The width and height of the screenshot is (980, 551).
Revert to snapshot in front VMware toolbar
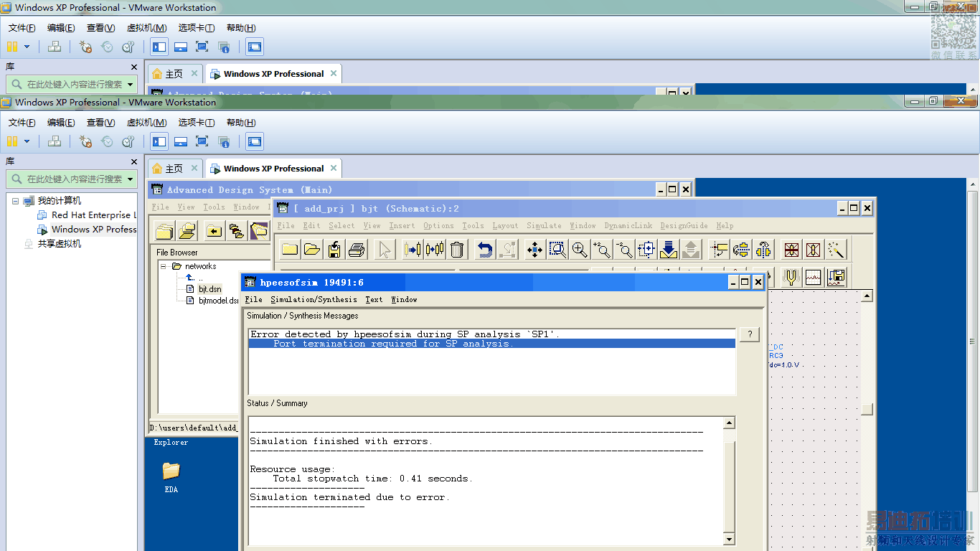point(107,141)
